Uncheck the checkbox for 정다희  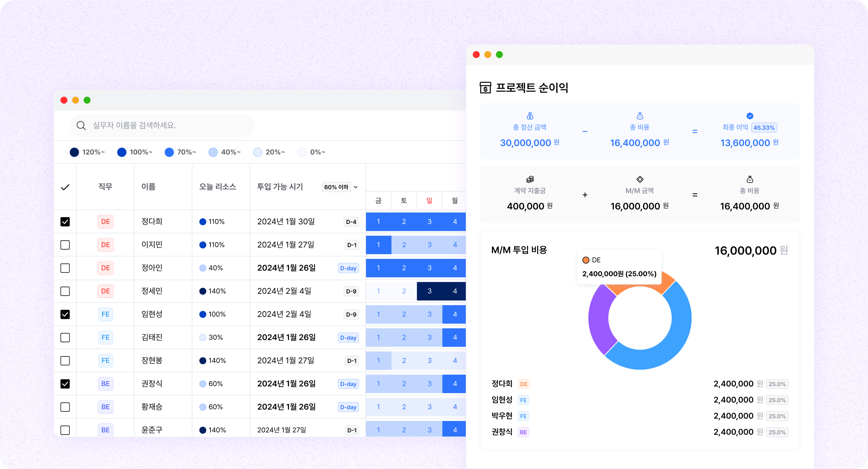point(65,222)
